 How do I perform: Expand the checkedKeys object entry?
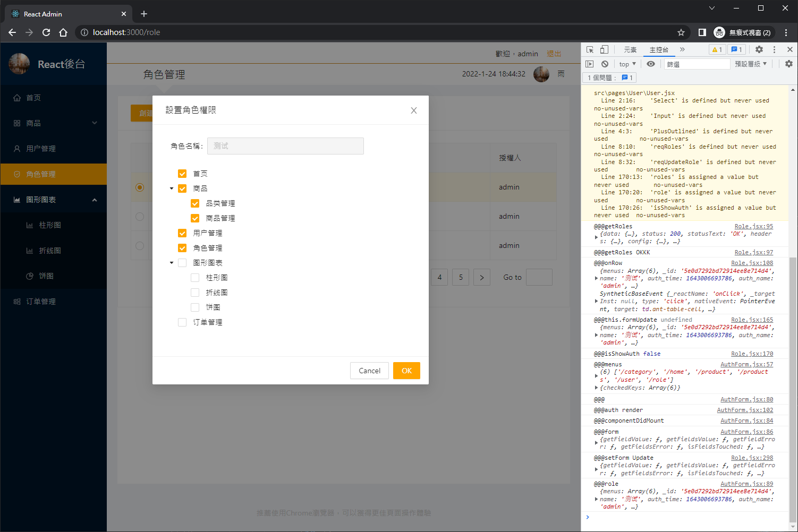click(x=596, y=388)
